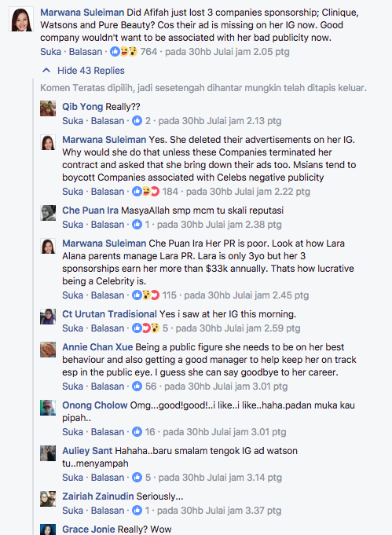Image resolution: width=392 pixels, height=535 pixels.
Task: Click like icon on Qib Yong's reply
Action: click(137, 121)
